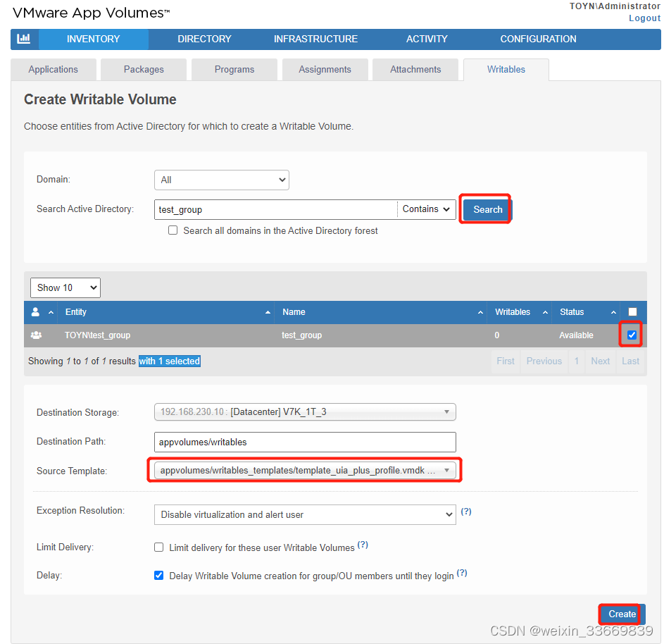This screenshot has height=644, width=664.
Task: Click the Previous pagination button
Action: [544, 361]
